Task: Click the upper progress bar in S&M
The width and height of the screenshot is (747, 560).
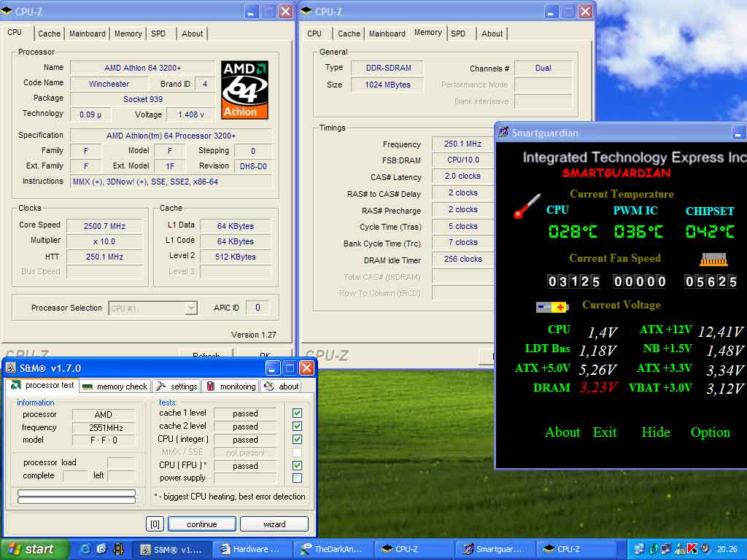Action: point(76,493)
